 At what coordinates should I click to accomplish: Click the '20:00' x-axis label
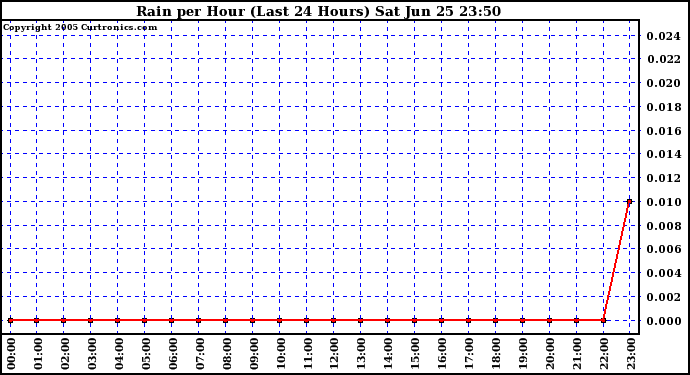pyautogui.click(x=551, y=353)
